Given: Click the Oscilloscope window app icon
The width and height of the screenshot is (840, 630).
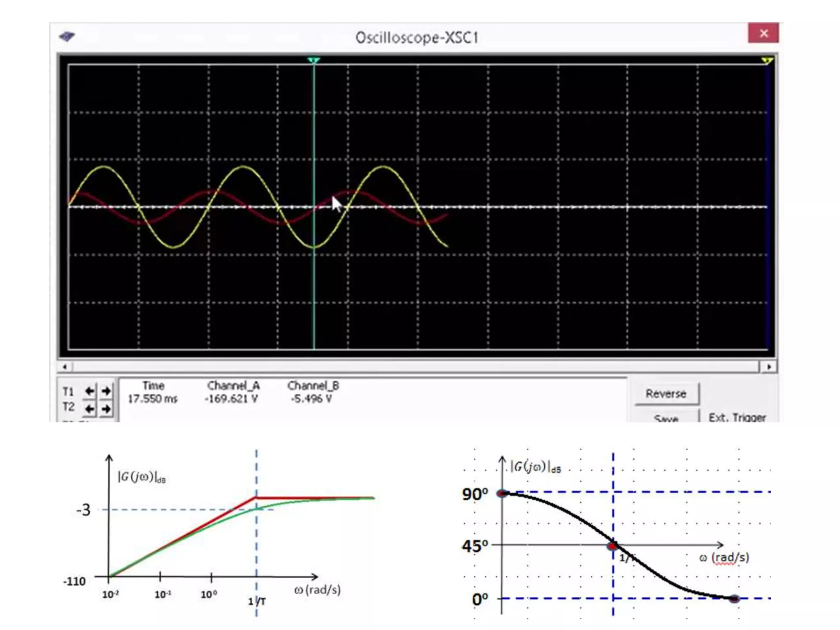Looking at the screenshot, I should (x=67, y=37).
